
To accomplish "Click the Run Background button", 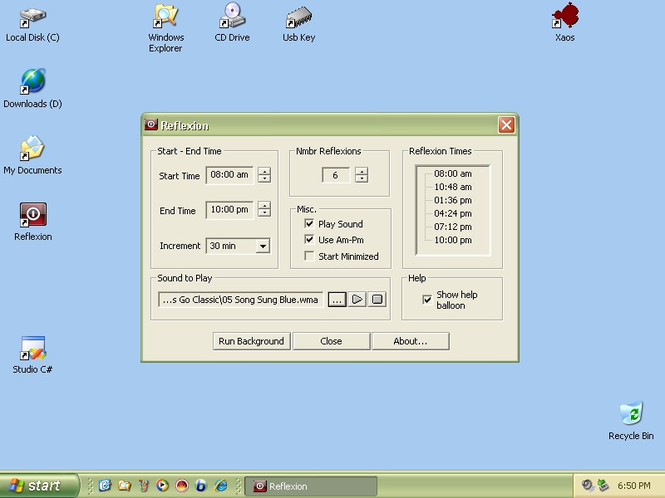I will [x=251, y=341].
